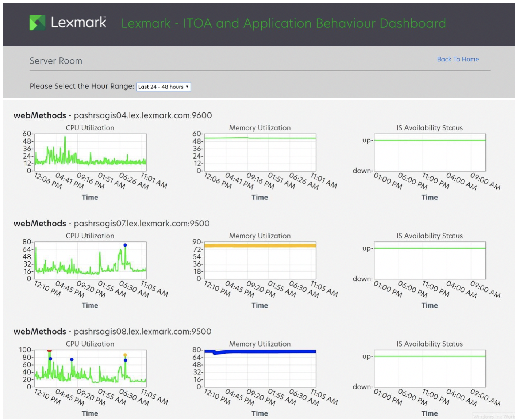Follow the Back To Home link
The width and height of the screenshot is (519, 420).
click(458, 59)
